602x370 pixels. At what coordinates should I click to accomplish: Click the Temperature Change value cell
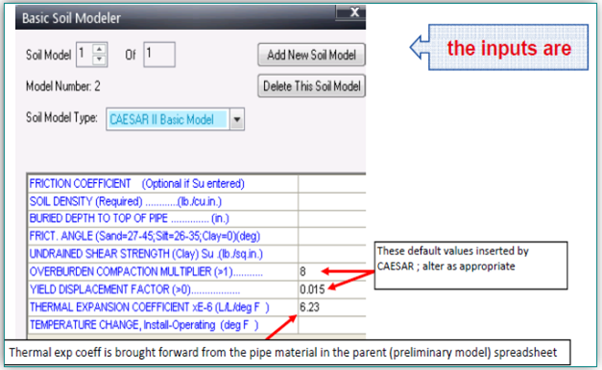[332, 325]
